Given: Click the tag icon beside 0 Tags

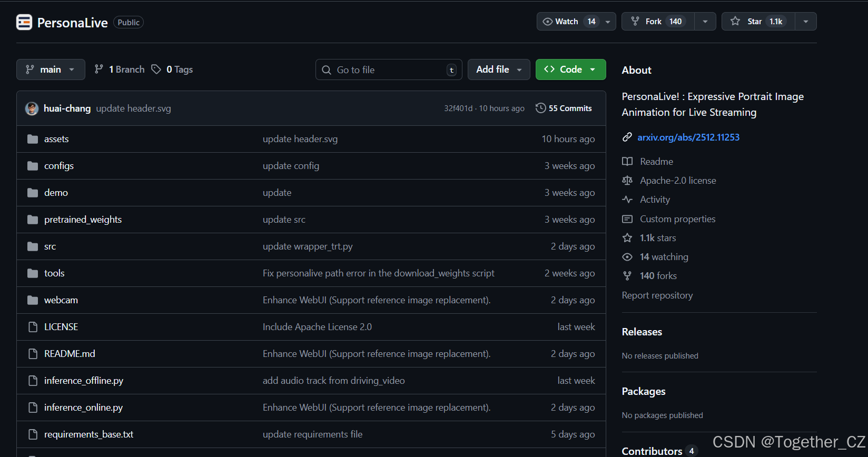Looking at the screenshot, I should click(x=156, y=69).
